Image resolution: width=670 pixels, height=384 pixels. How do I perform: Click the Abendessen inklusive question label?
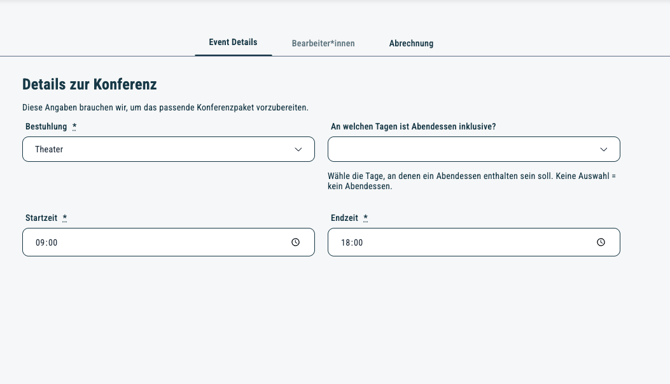[x=413, y=126]
